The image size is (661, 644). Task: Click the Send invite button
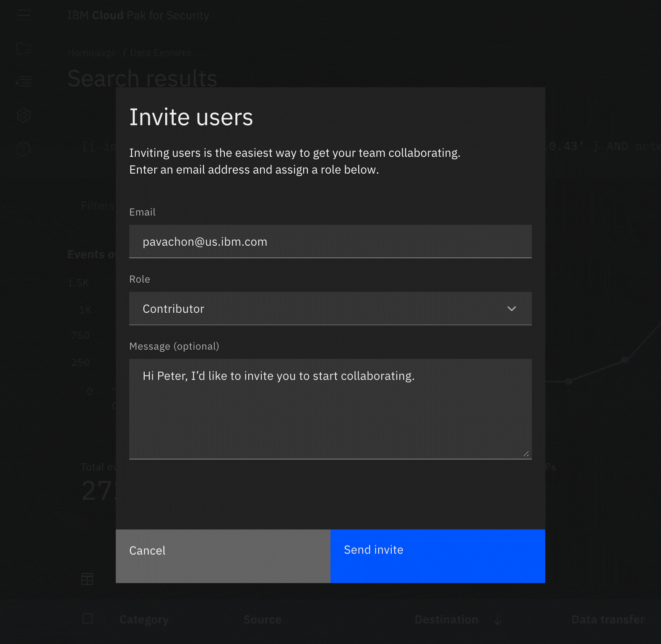(437, 556)
